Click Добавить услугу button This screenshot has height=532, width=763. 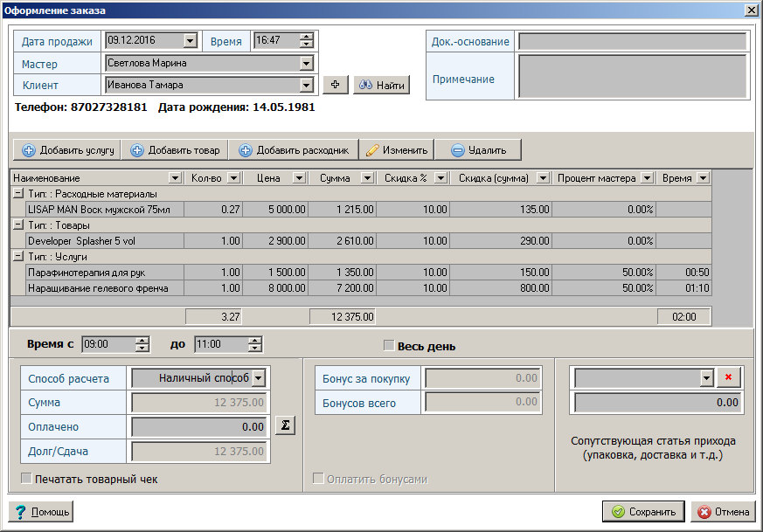67,150
